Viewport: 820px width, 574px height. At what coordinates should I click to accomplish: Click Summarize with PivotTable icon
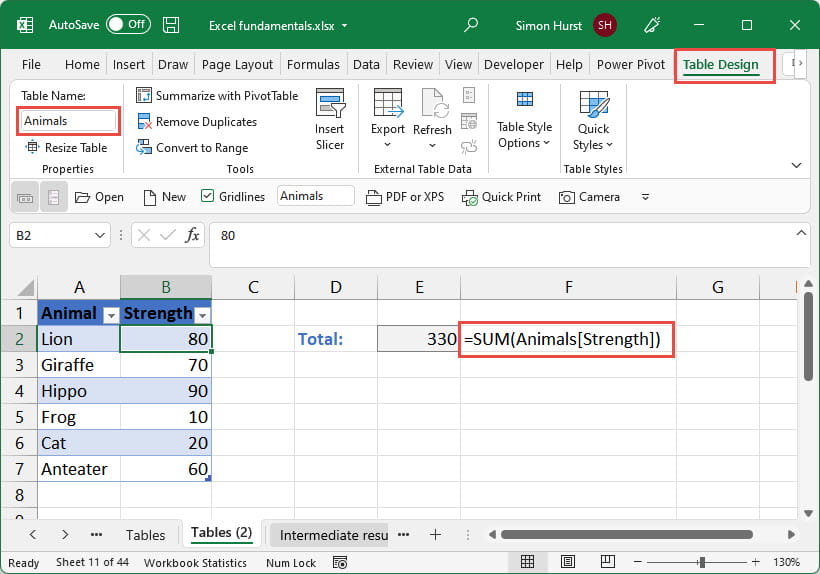145,96
